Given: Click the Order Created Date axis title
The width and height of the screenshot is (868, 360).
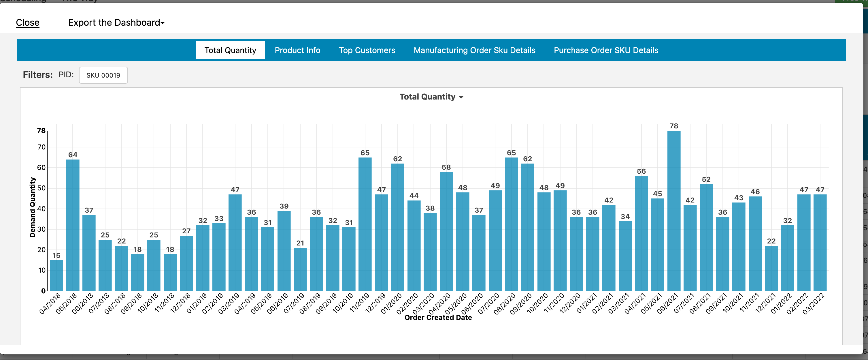Looking at the screenshot, I should pyautogui.click(x=438, y=318).
